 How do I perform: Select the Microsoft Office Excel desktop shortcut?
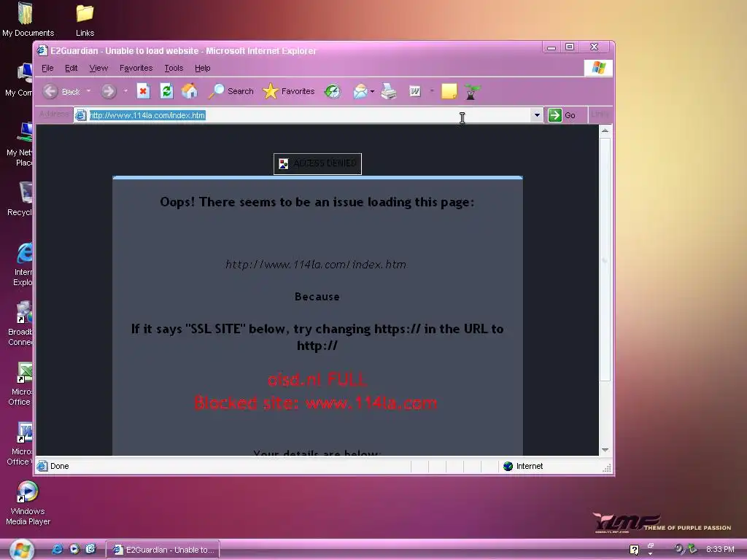click(22, 384)
